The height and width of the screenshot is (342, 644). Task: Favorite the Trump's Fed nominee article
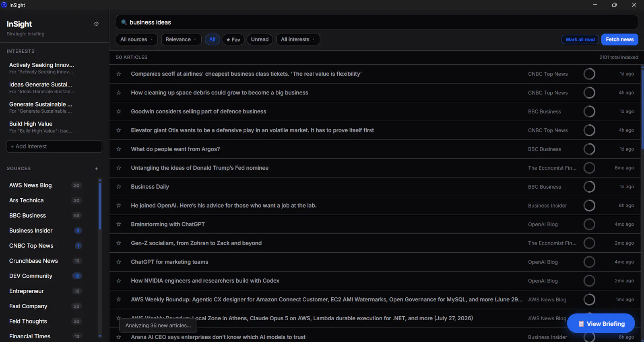tap(119, 168)
